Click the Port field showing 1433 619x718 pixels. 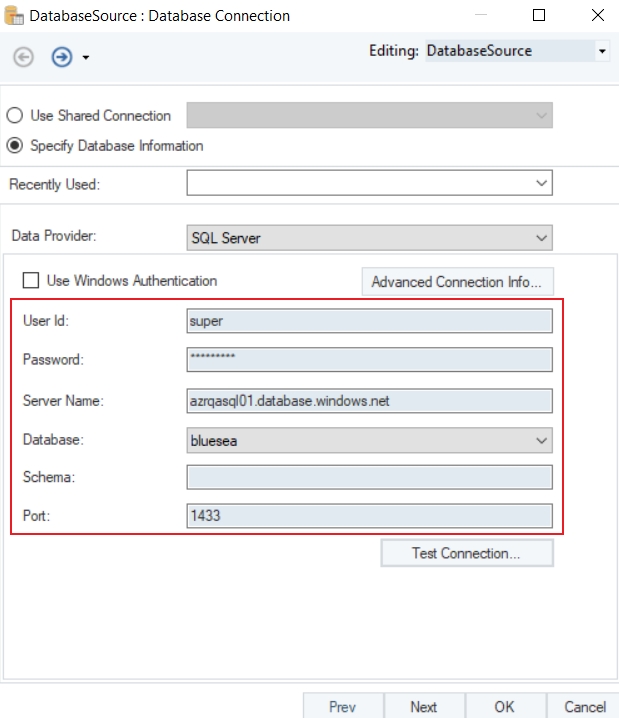click(x=369, y=515)
